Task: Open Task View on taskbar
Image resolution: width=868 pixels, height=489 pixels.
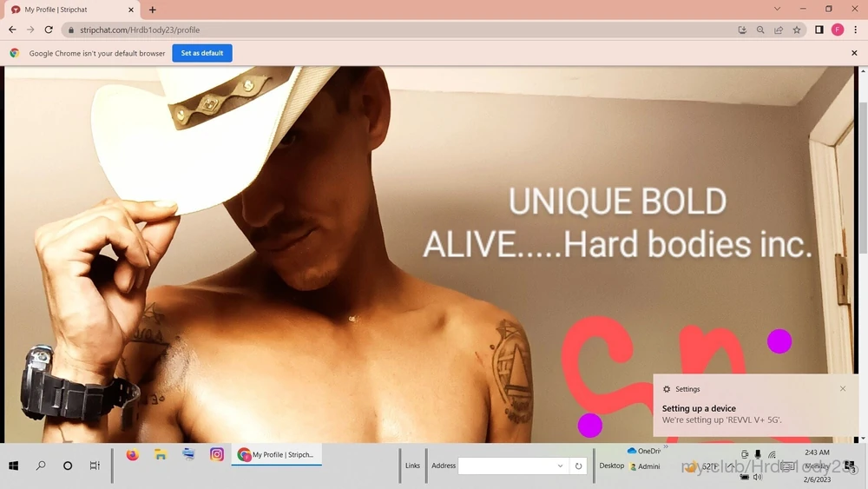Action: tap(95, 466)
